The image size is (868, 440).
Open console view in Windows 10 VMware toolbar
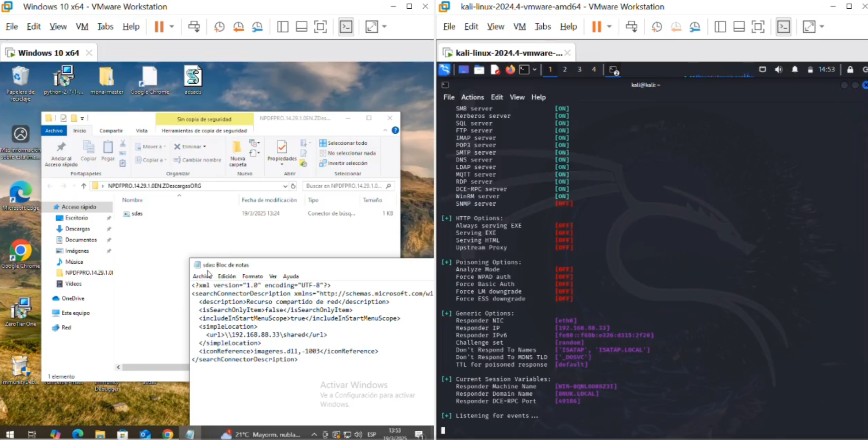[346, 27]
